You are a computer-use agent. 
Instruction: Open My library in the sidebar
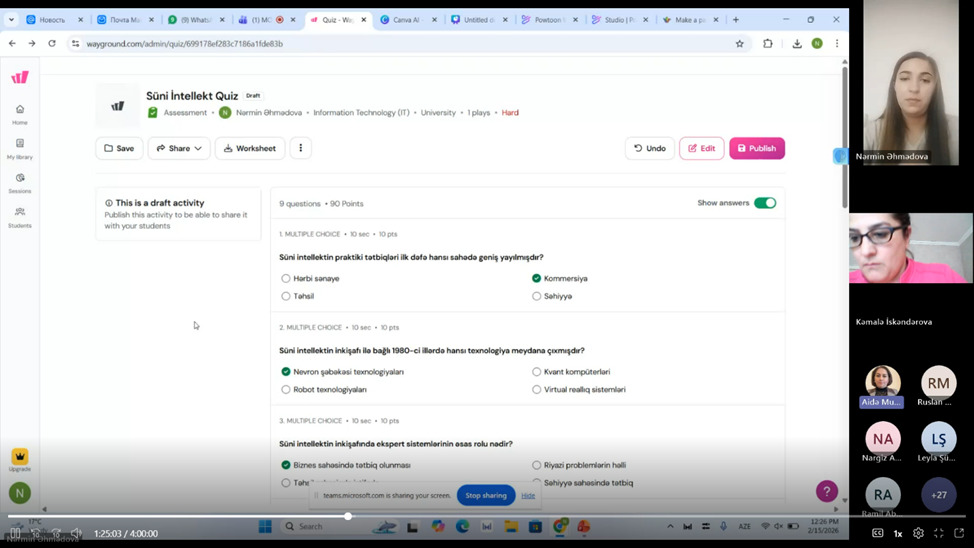pos(20,148)
